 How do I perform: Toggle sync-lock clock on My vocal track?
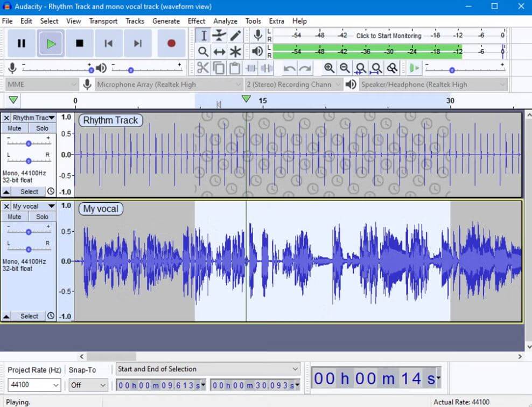51,316
